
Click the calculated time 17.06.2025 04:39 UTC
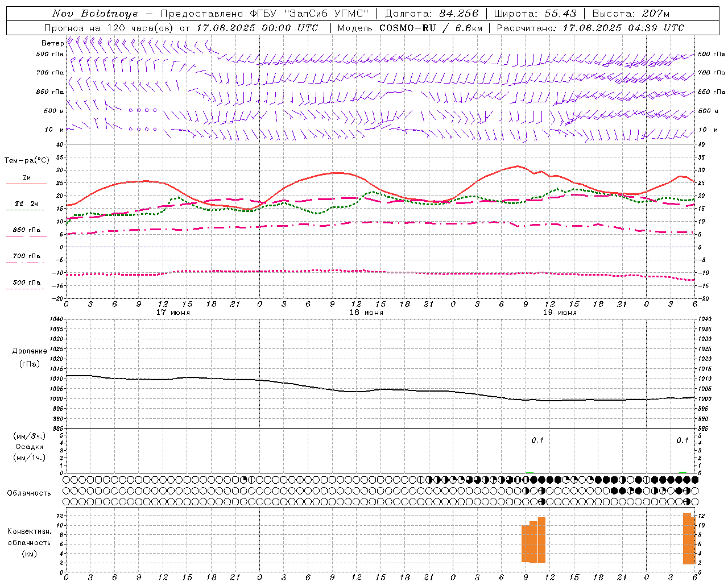623,28
